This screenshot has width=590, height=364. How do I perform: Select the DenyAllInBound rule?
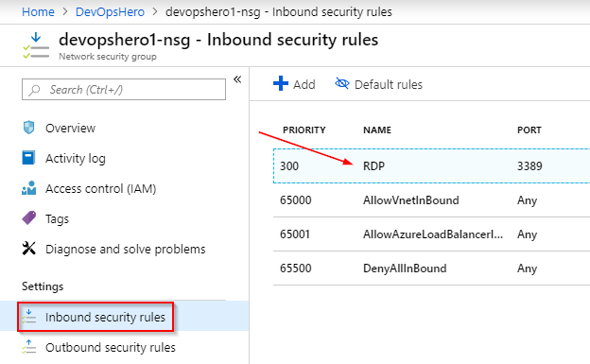[x=405, y=269]
